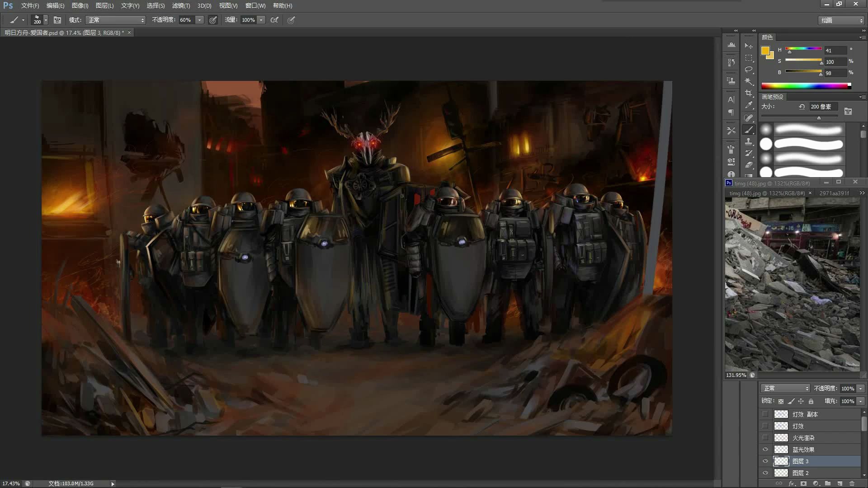Toggle lock position

coord(801,401)
